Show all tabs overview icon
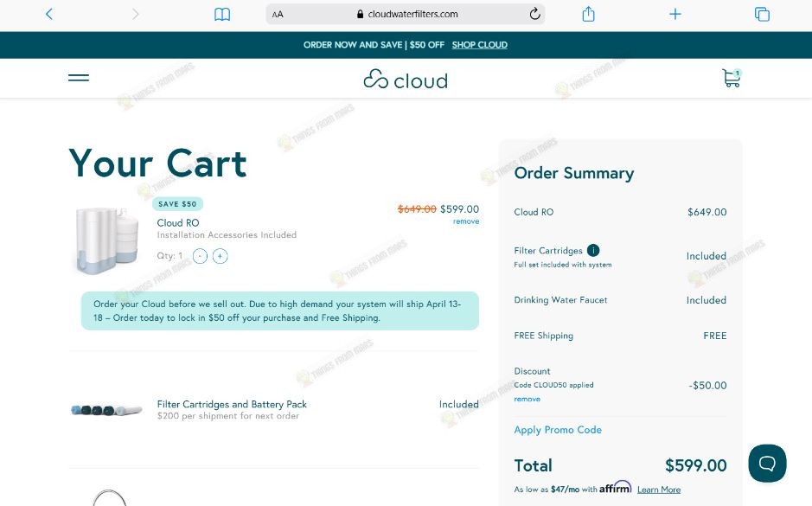 762,14
